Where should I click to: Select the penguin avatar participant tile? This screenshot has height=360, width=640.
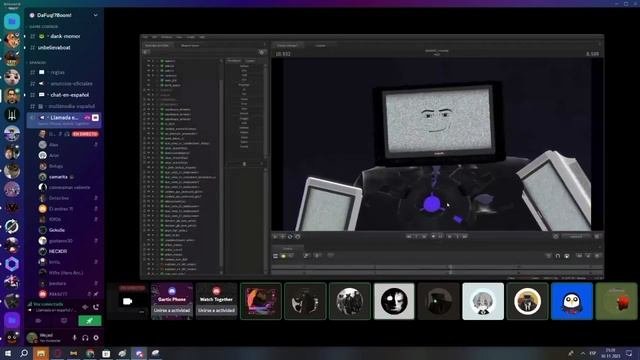tap(572, 301)
